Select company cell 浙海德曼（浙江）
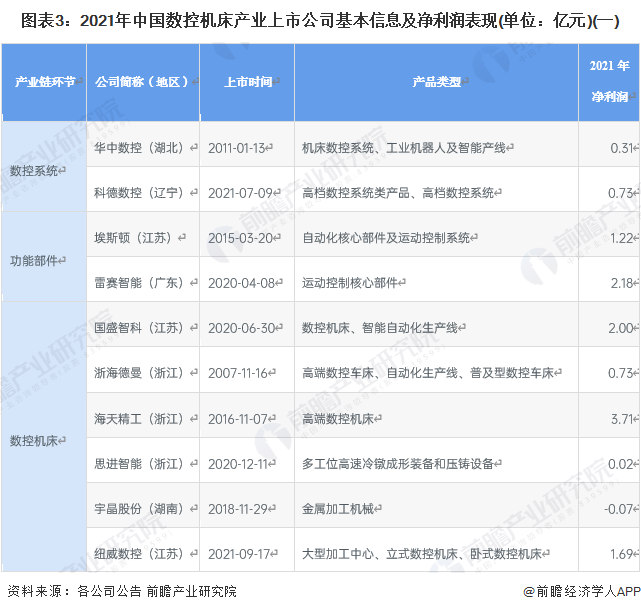The height and width of the screenshot is (612, 641). tap(143, 370)
